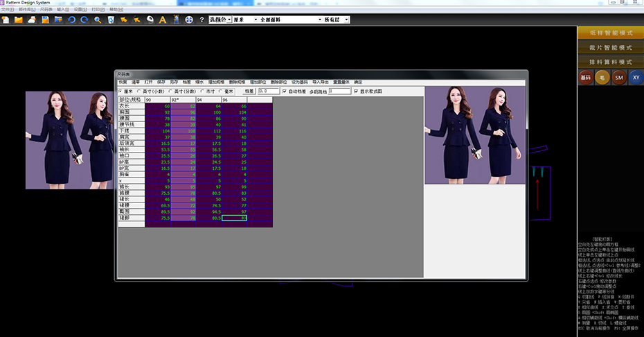This screenshot has height=337, width=644.
Task: Switch to 纸样智能模式 mode button
Action: 610,33
